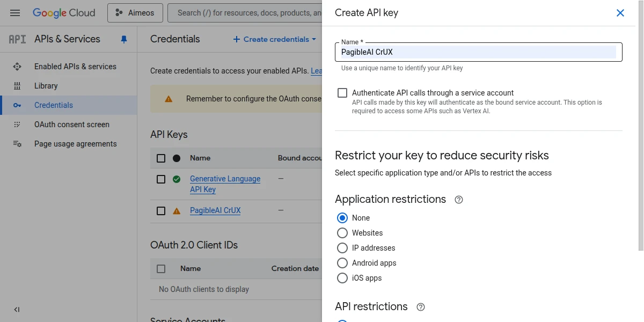Go to OAuth consent screen
Image resolution: width=644 pixels, height=322 pixels.
pyautogui.click(x=71, y=125)
